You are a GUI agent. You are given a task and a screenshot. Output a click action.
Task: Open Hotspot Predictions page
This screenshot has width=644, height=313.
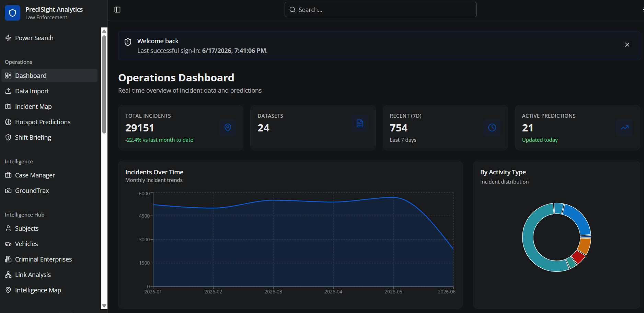tap(49, 122)
